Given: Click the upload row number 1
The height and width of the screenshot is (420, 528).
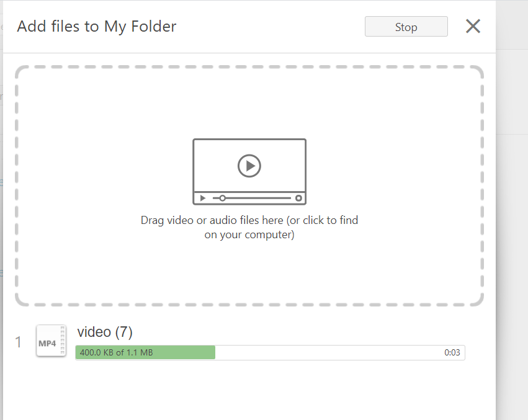Looking at the screenshot, I should 18,342.
